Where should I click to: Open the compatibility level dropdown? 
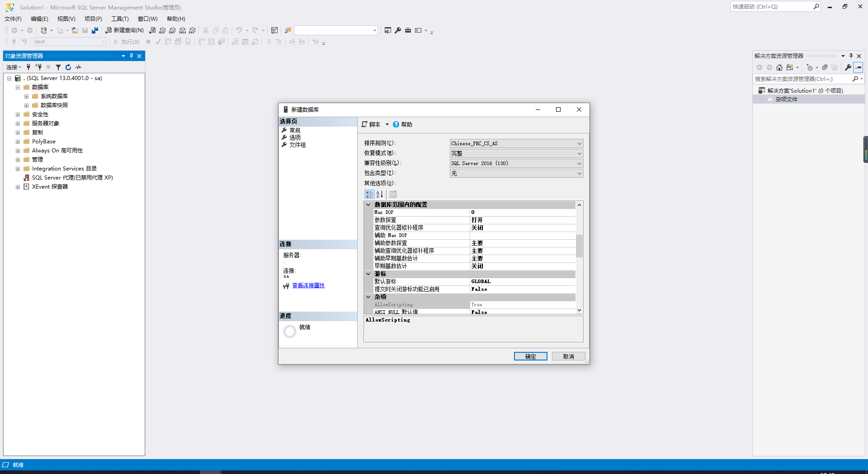point(516,163)
